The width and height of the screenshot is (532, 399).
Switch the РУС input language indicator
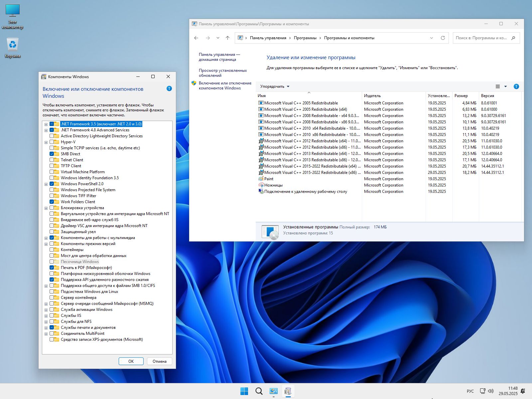(x=470, y=391)
